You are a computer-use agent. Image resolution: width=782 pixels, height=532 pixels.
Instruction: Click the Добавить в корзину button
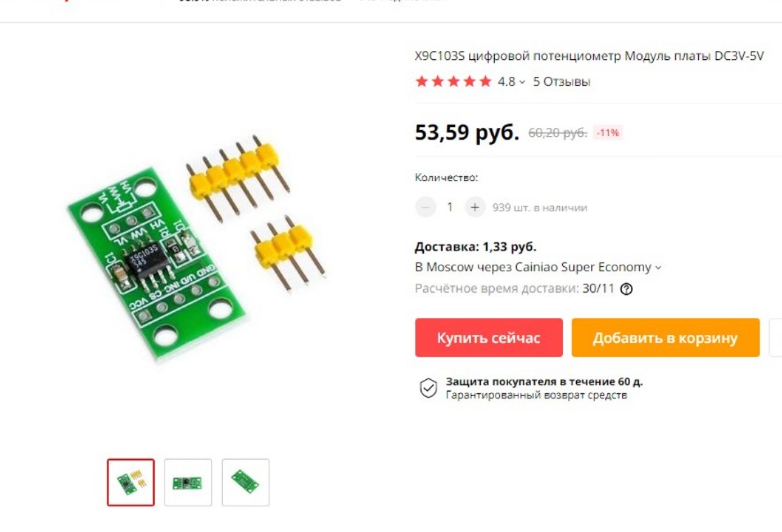click(x=665, y=338)
